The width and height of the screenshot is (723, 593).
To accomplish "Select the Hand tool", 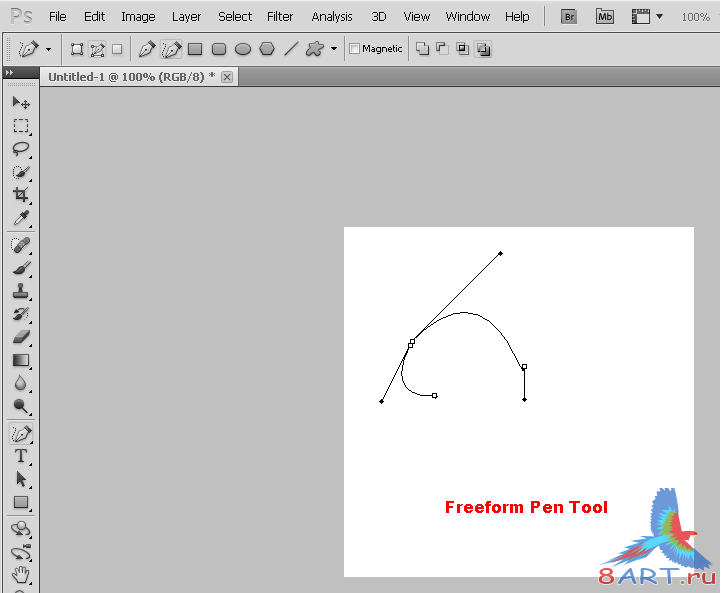I will pyautogui.click(x=21, y=575).
